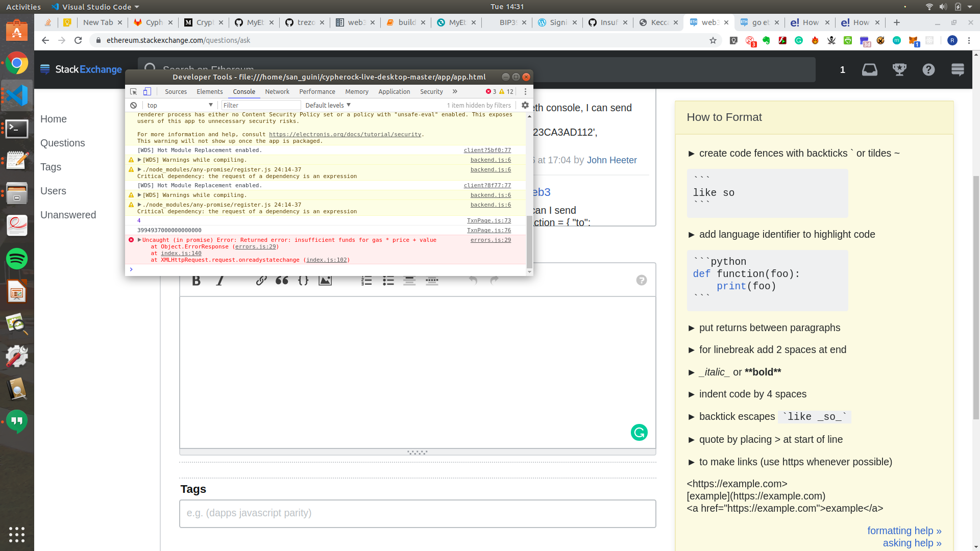980x551 pixels.
Task: Launch Spotify from the dock
Action: tap(17, 259)
